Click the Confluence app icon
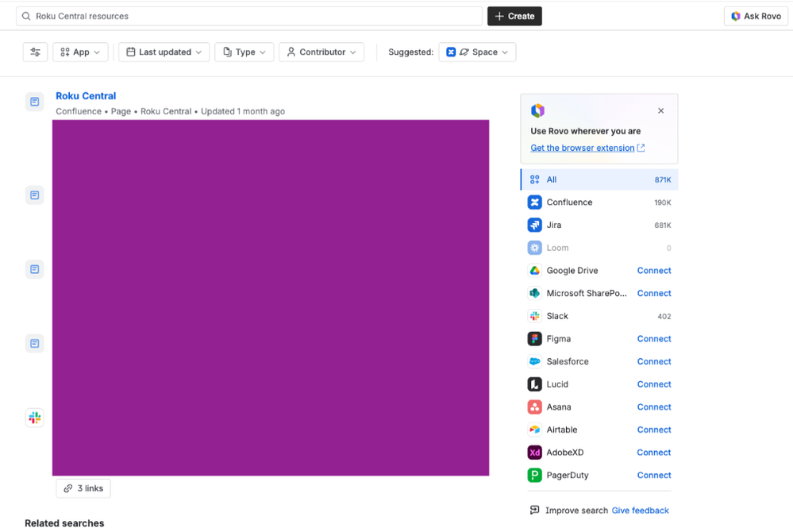The height and width of the screenshot is (532, 793). [534, 202]
